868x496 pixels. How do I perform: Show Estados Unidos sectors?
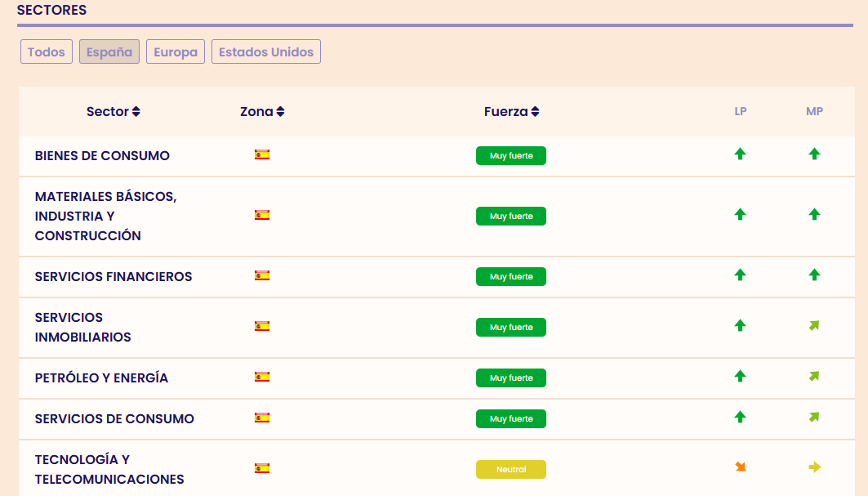pyautogui.click(x=266, y=51)
